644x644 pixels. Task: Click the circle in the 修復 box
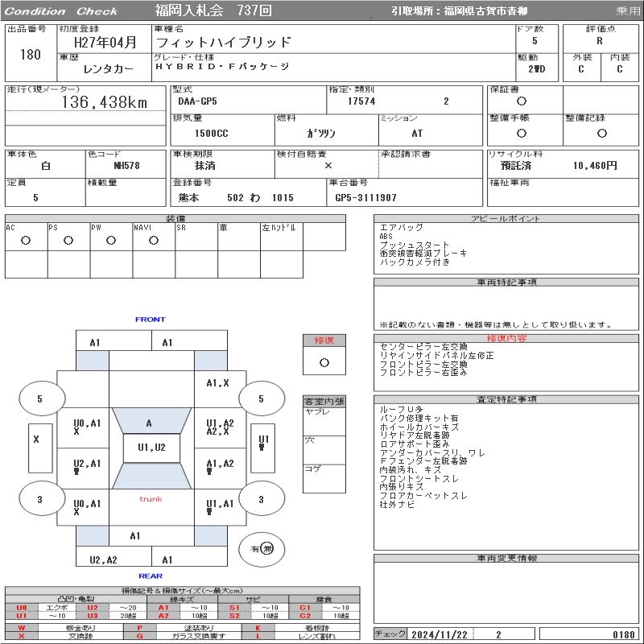coord(324,363)
